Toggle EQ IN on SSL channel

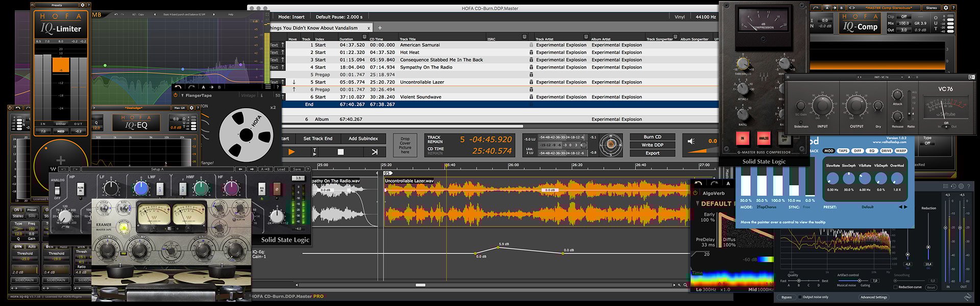tap(262, 189)
